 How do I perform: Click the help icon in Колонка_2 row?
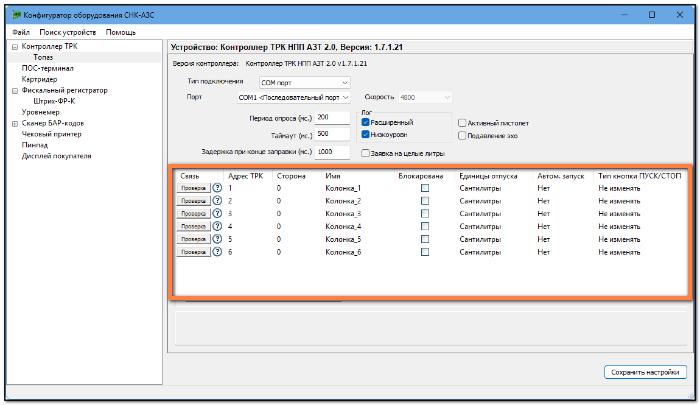217,200
